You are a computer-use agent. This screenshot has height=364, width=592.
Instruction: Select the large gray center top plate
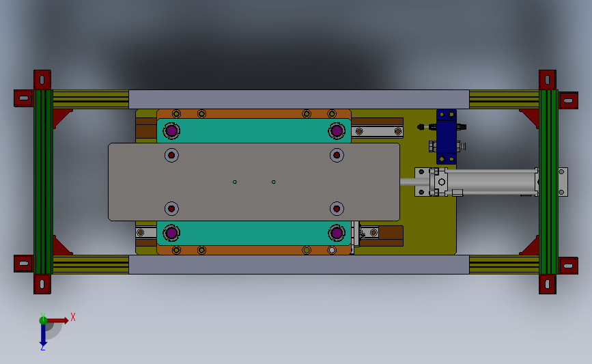(x=254, y=182)
